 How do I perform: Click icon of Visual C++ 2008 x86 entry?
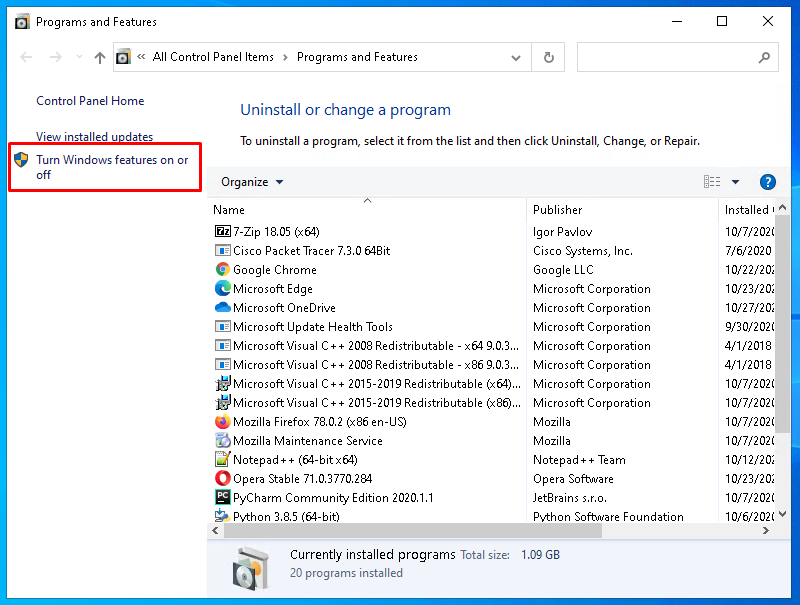[x=222, y=364]
